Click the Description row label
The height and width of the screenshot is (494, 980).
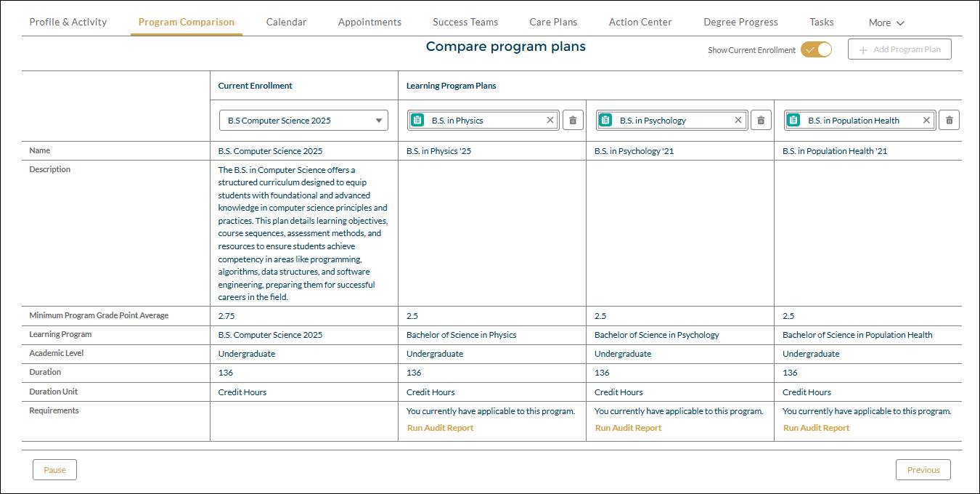[50, 169]
